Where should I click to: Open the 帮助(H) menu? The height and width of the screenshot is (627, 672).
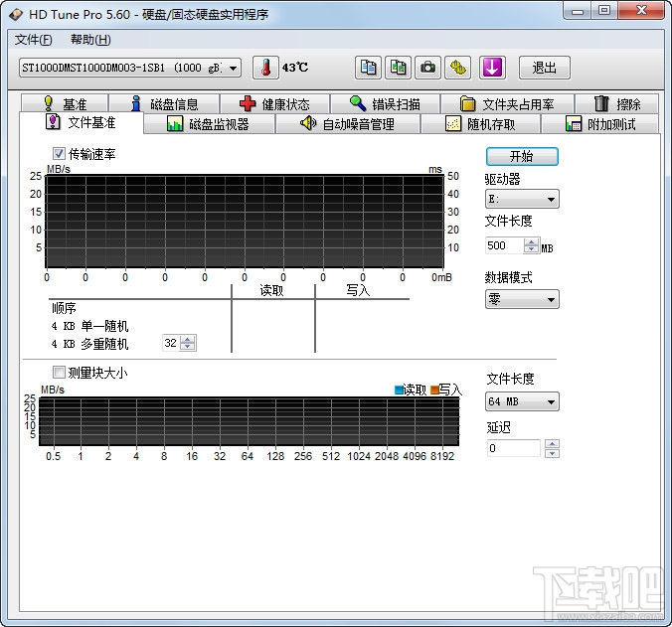[90, 40]
